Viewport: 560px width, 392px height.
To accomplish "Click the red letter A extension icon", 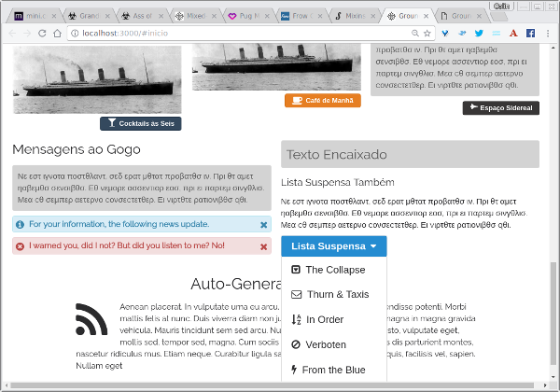I will 513,34.
